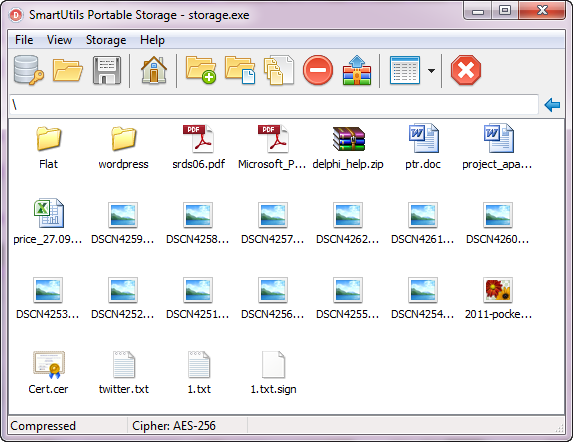Select the DSCN4260... image
Viewport: 573px width, 442px height.
(497, 222)
